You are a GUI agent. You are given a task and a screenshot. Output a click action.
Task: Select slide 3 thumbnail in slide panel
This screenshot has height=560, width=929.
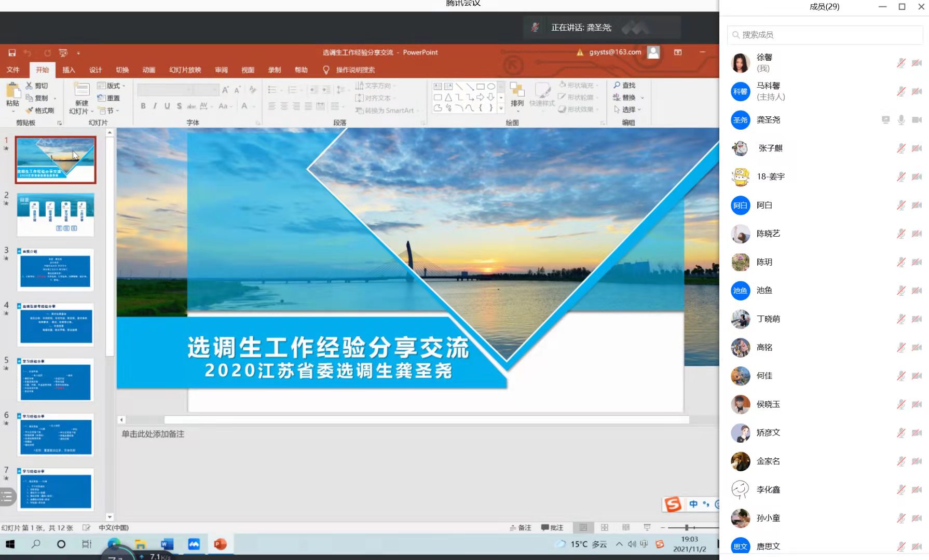(56, 270)
